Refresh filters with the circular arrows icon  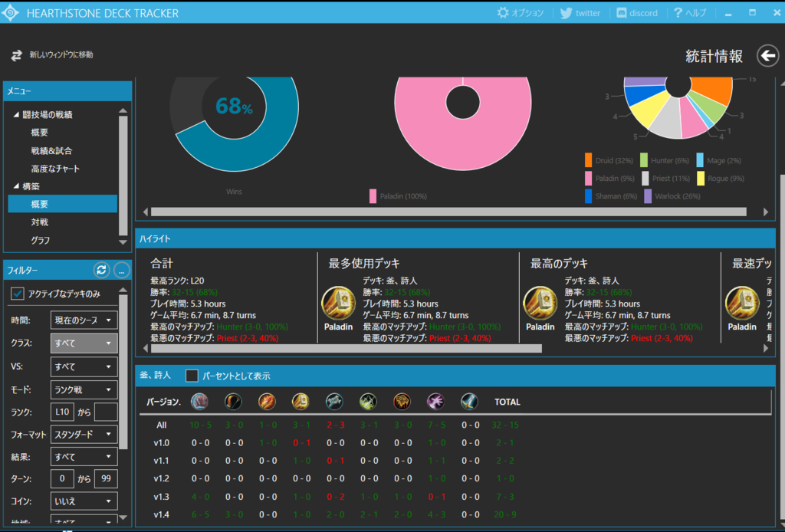[x=102, y=271]
